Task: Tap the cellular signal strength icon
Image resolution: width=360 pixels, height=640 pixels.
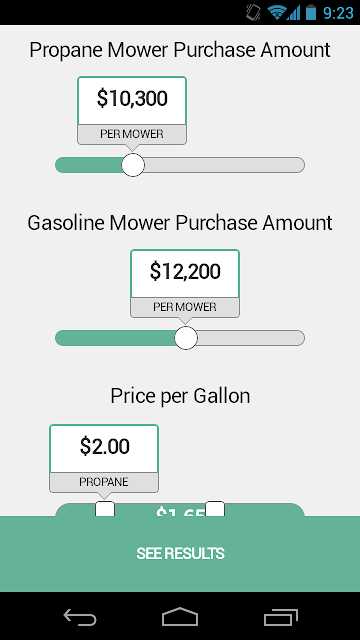Action: (x=293, y=12)
